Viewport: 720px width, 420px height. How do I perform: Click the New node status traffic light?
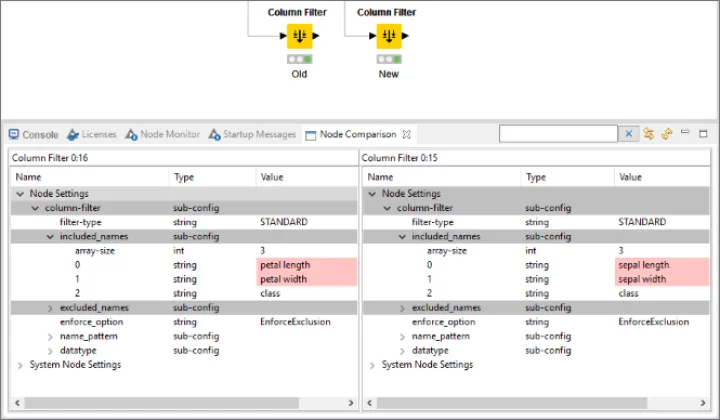point(388,60)
